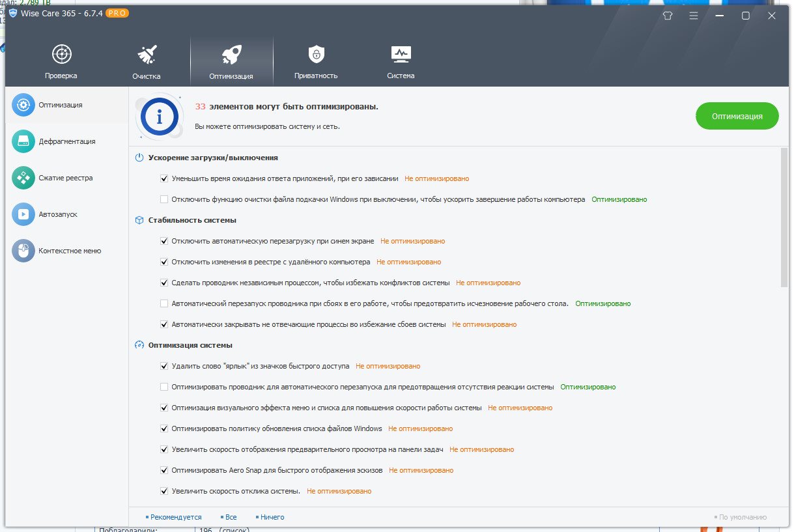Click the Оптимизация sidebar gear icon
794x532 pixels.
pos(23,105)
